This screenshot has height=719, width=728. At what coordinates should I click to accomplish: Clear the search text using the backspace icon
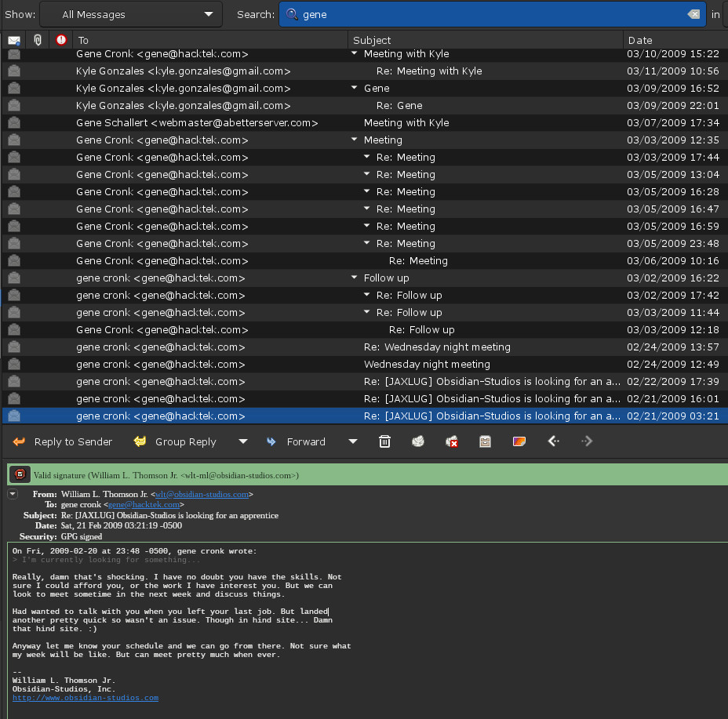point(693,14)
